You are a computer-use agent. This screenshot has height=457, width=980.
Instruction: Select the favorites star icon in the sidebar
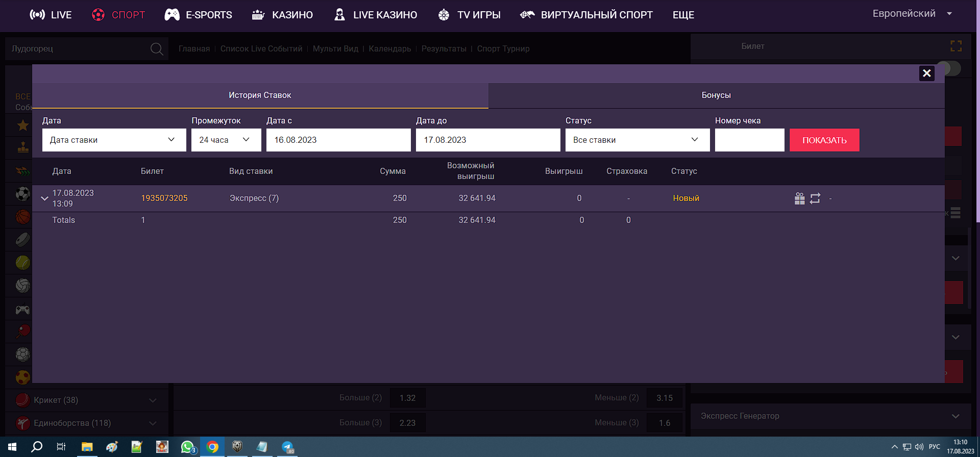pyautogui.click(x=22, y=125)
